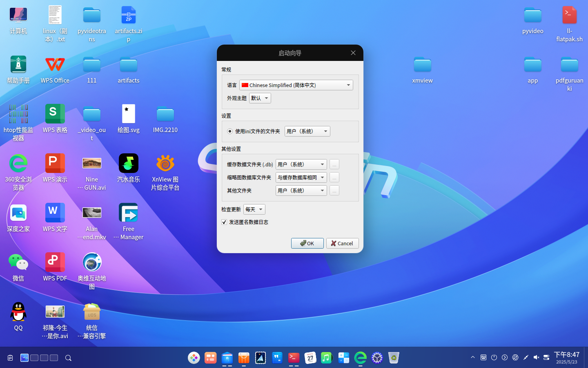Click the volume icon in system tray
This screenshot has height=368, width=588.
point(537,357)
